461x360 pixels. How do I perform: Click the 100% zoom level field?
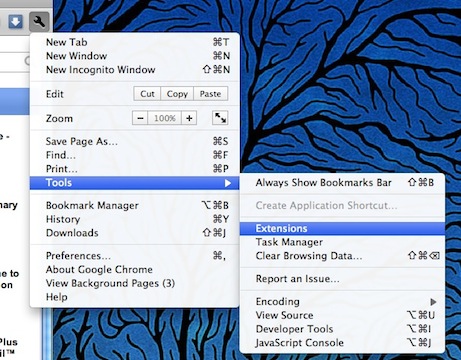165,118
